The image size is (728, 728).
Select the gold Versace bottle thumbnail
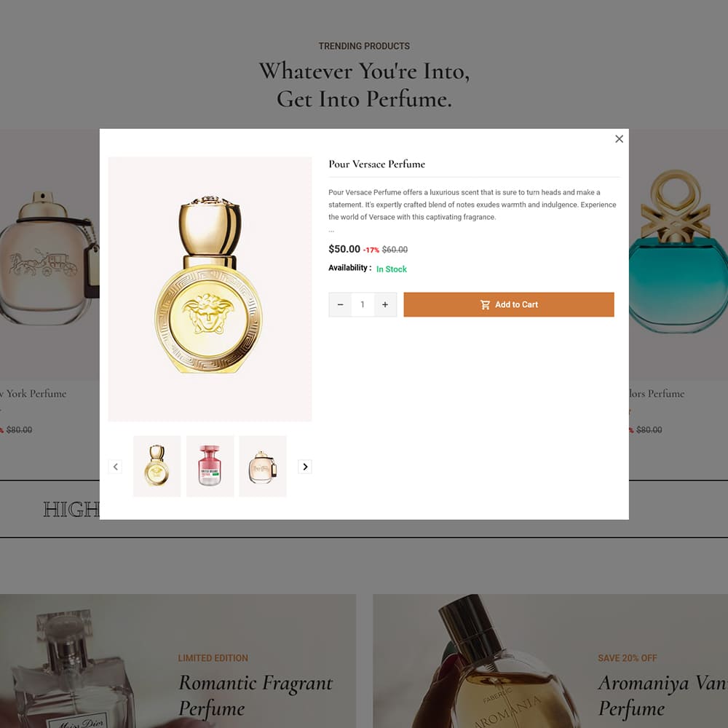(157, 466)
